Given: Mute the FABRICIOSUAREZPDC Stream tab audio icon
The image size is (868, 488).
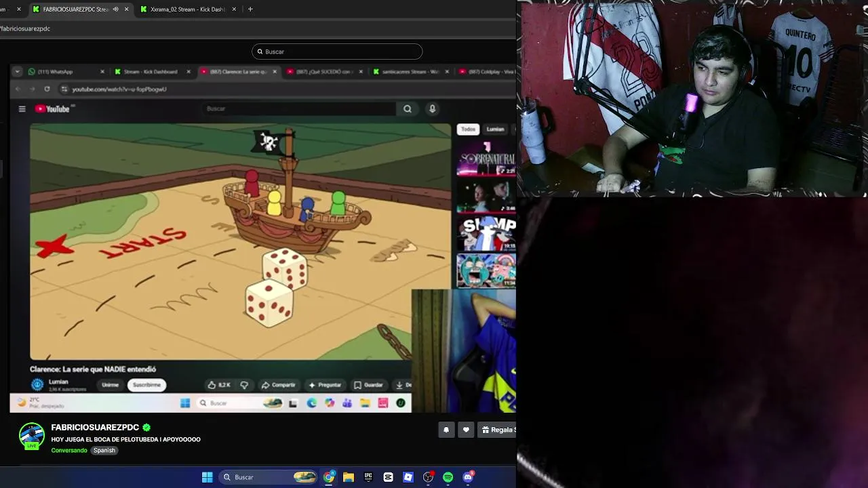Looking at the screenshot, I should coord(115,9).
